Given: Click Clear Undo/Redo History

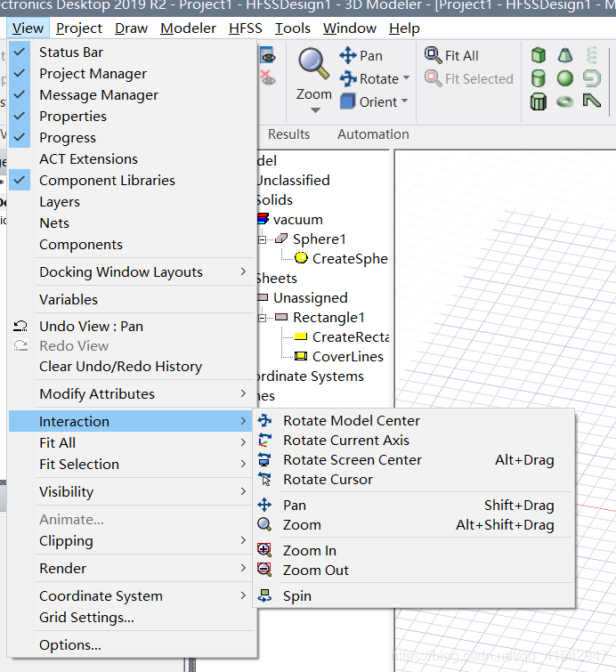Looking at the screenshot, I should 133,367.
